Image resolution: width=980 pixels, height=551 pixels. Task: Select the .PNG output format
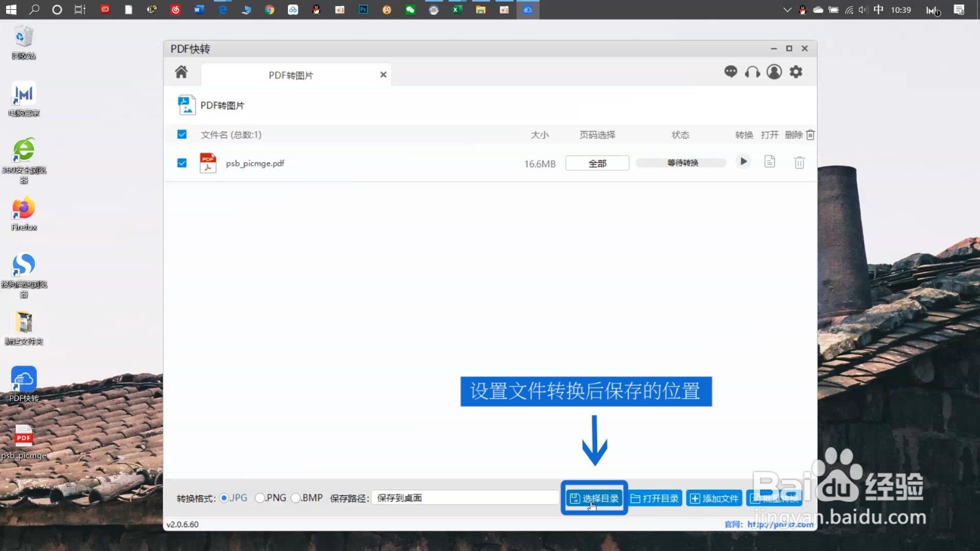260,498
